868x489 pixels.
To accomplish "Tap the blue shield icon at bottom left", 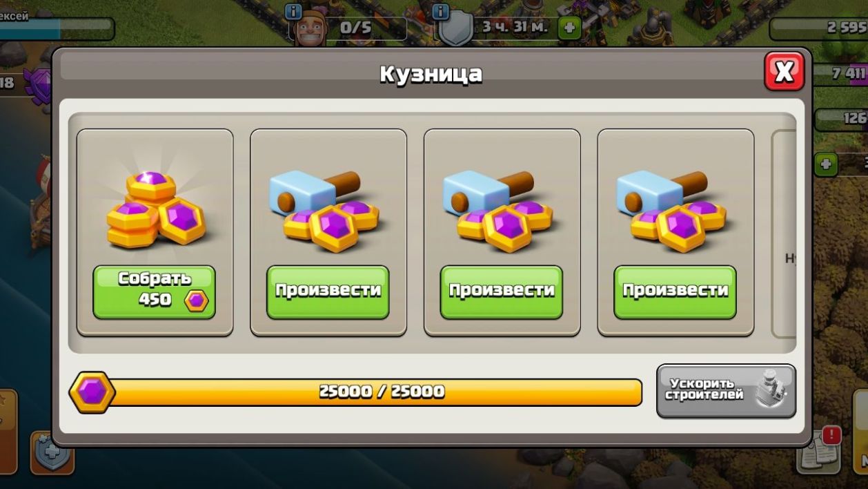I will [x=52, y=452].
